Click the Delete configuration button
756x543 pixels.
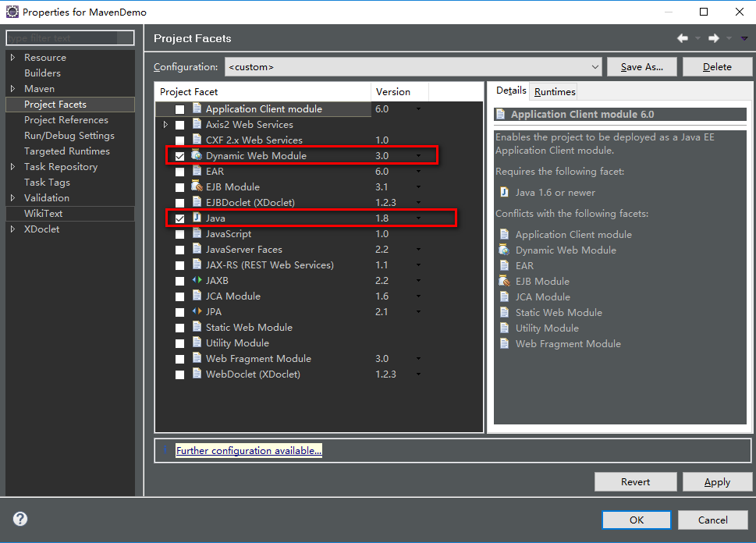(717, 66)
